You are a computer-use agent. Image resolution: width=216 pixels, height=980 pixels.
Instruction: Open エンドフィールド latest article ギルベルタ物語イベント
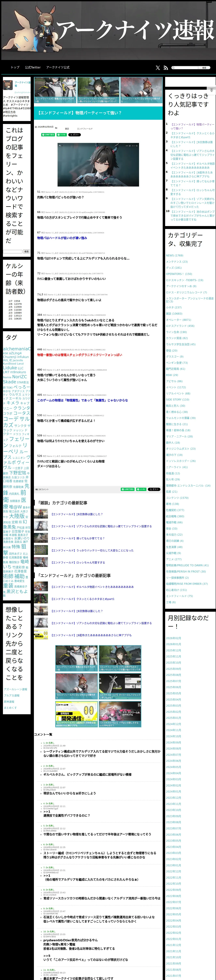[92, 587]
